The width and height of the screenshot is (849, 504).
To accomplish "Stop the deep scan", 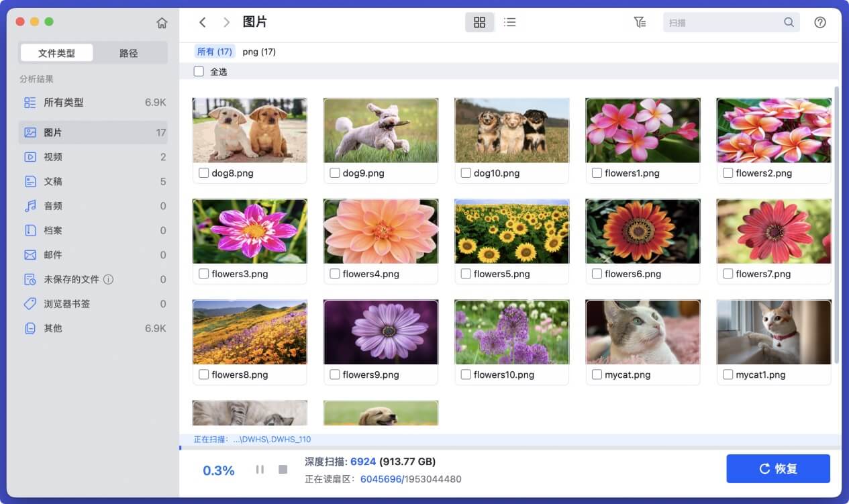I will coord(283,469).
